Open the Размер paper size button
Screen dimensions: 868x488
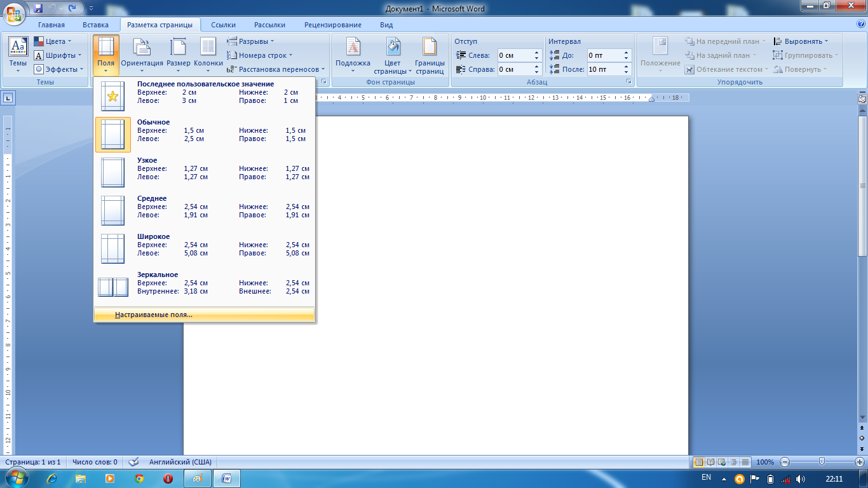point(179,55)
